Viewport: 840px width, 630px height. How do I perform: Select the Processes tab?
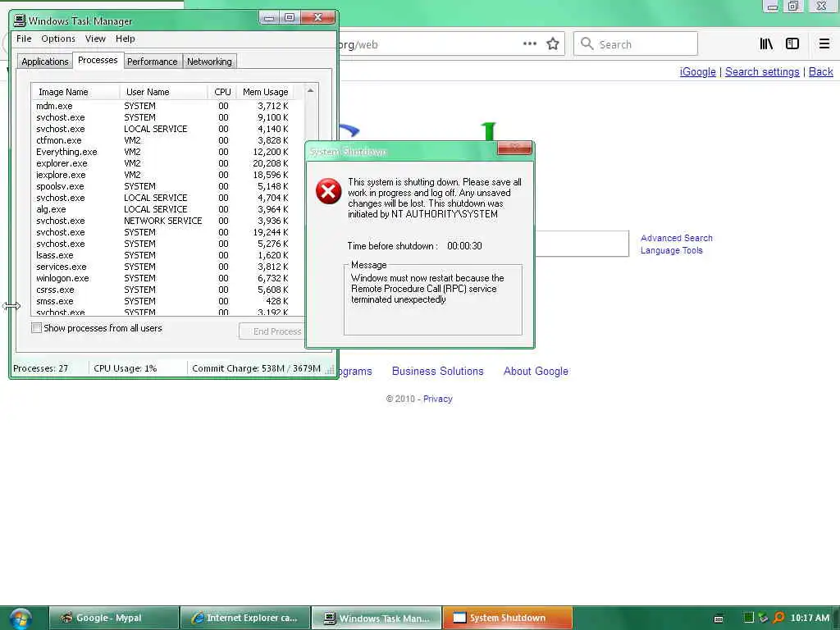point(98,60)
